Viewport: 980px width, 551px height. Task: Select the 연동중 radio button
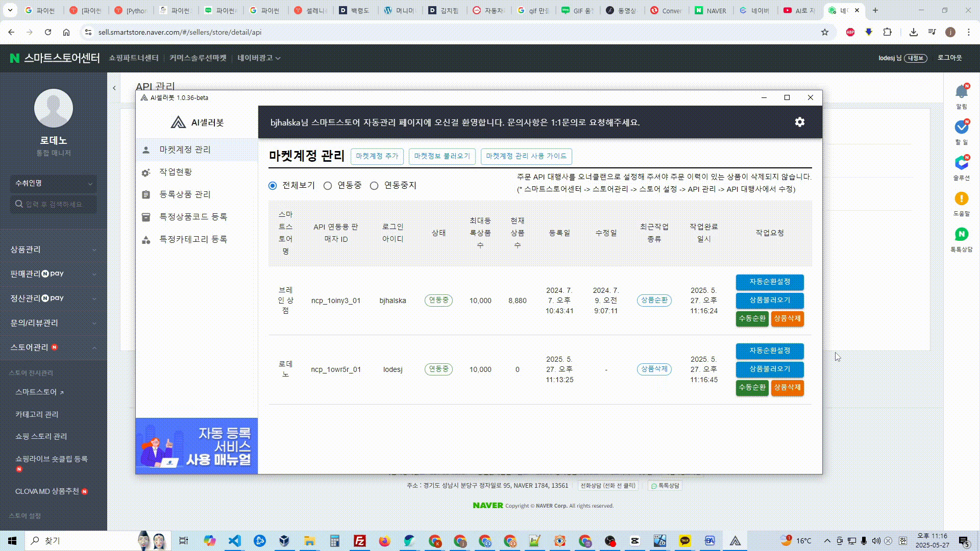click(328, 186)
